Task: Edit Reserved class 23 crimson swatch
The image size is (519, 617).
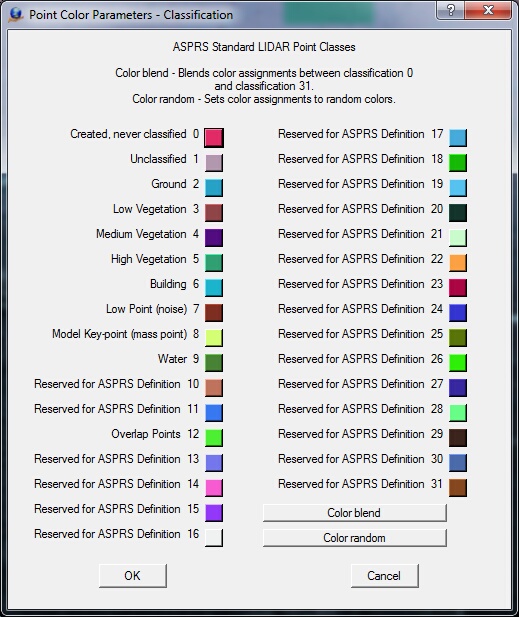Action: point(458,288)
